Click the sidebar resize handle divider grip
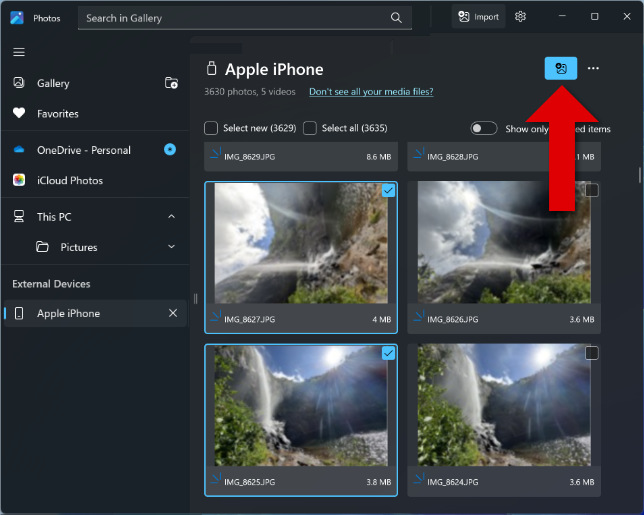This screenshot has width=644, height=515. click(196, 299)
